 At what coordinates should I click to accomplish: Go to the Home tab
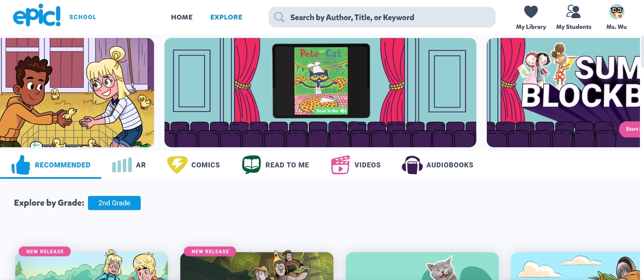coord(182,17)
